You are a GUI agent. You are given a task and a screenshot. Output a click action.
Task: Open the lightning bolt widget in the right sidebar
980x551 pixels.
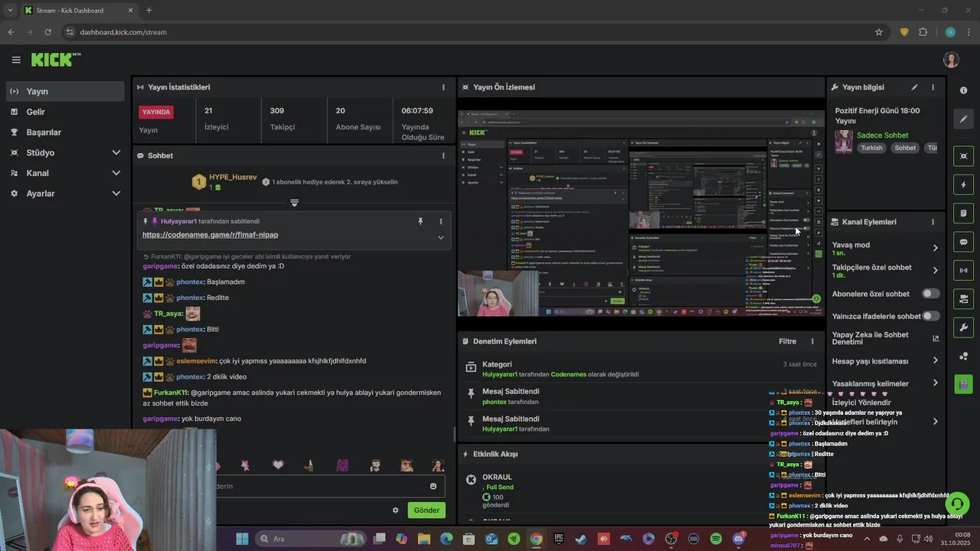coord(963,185)
